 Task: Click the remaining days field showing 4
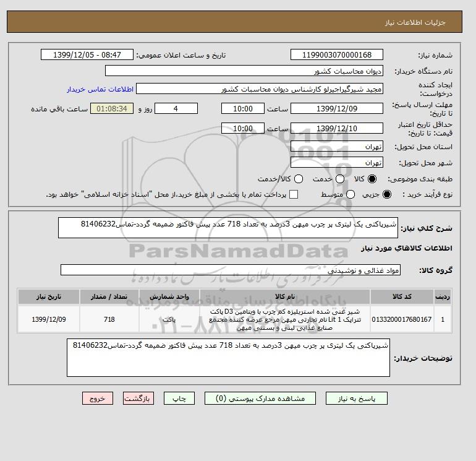click(176, 108)
